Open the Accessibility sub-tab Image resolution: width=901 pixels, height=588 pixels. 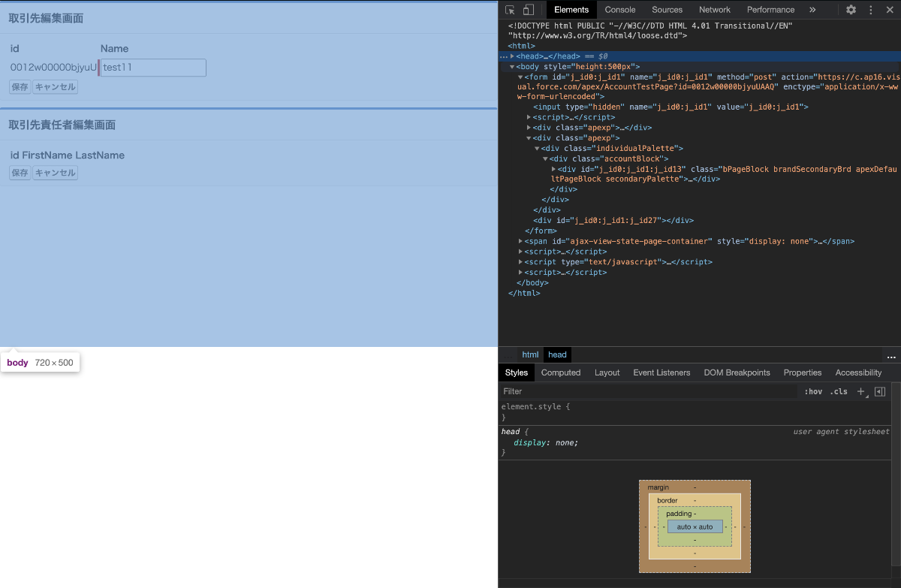858,372
